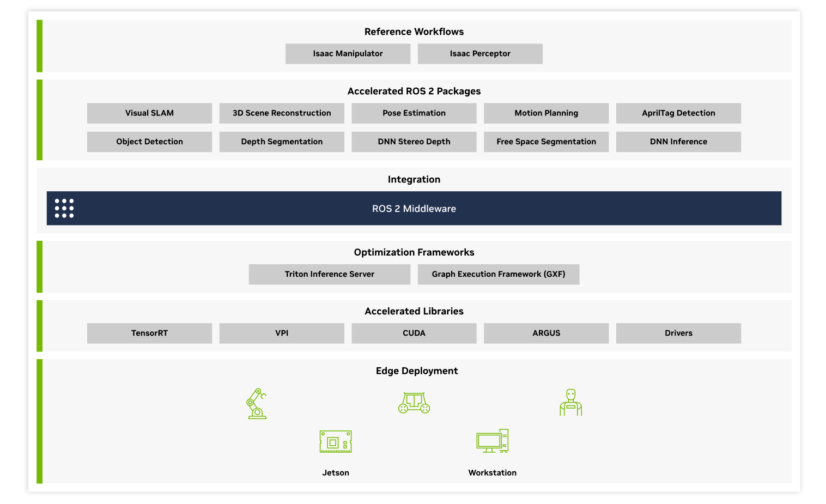Click the Drivers library box

678,333
